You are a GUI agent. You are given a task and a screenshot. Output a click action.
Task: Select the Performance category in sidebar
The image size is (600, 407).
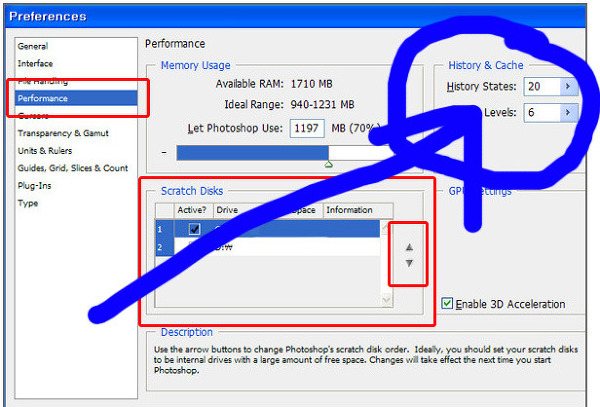pos(76,98)
